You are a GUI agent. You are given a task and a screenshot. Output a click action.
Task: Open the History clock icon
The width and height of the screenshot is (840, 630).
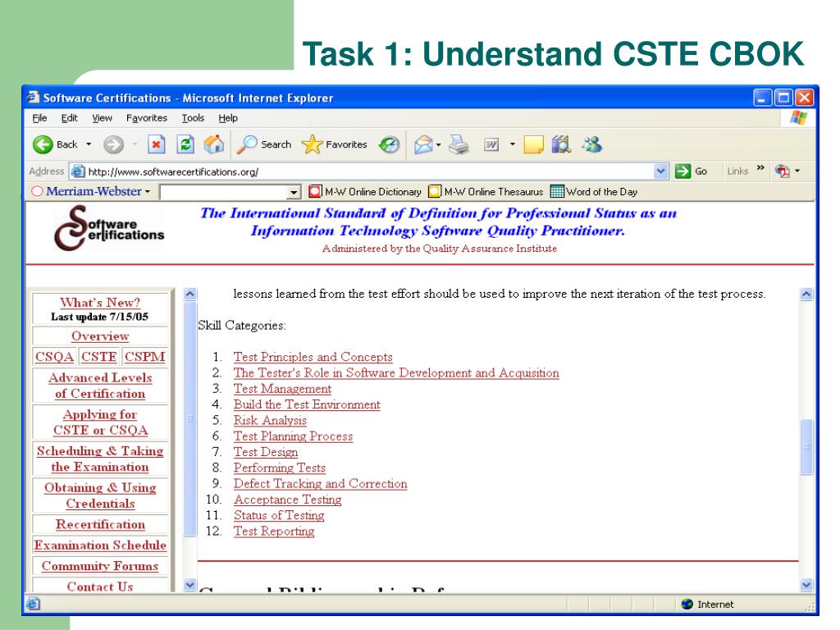389,144
